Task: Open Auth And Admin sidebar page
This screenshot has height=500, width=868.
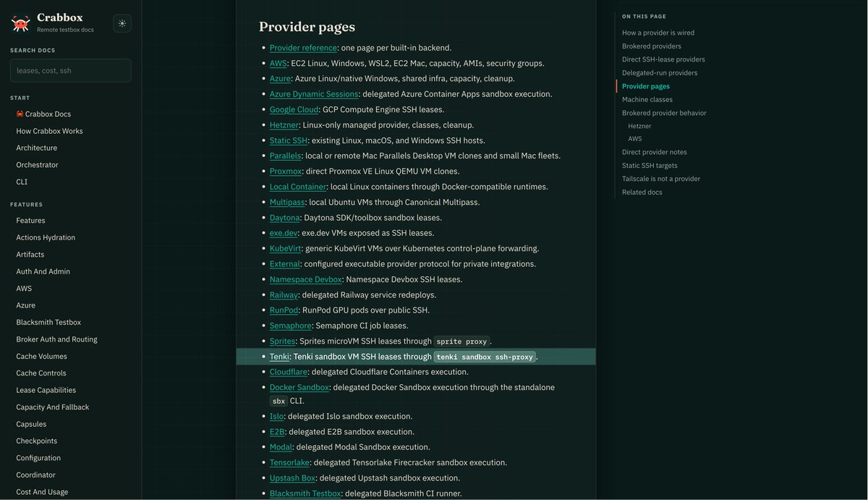Action: coord(43,271)
